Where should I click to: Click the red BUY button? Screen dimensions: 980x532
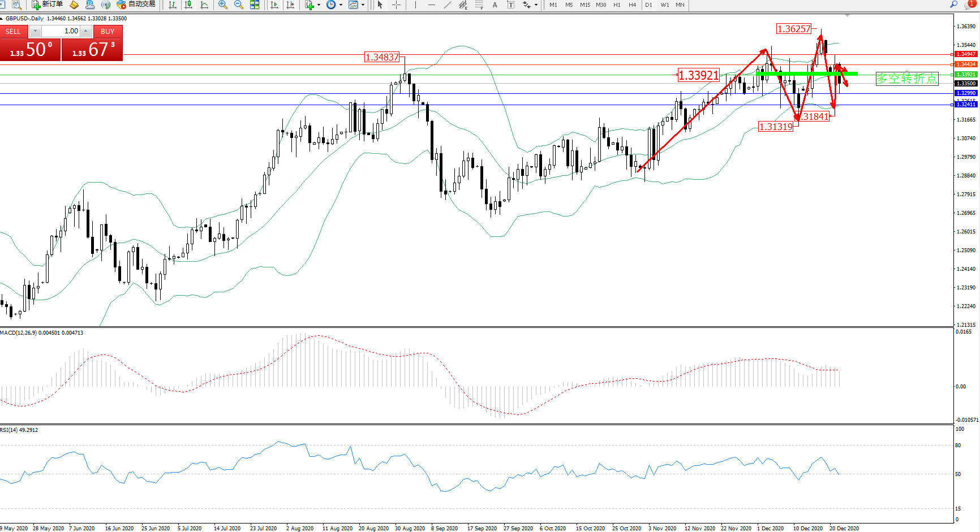pos(108,32)
